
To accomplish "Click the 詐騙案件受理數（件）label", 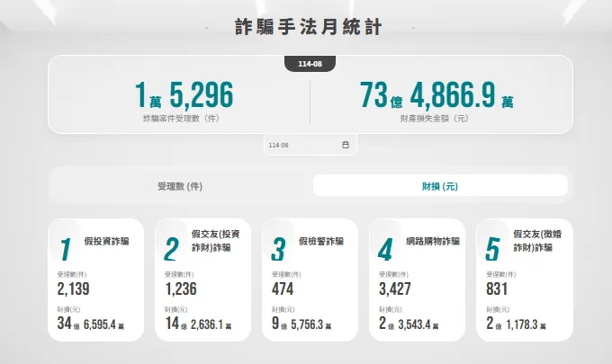I will 181,118.
